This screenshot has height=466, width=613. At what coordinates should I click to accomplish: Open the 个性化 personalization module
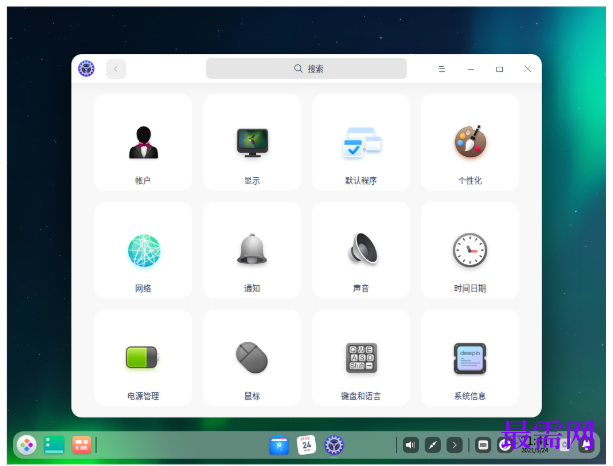(x=470, y=142)
